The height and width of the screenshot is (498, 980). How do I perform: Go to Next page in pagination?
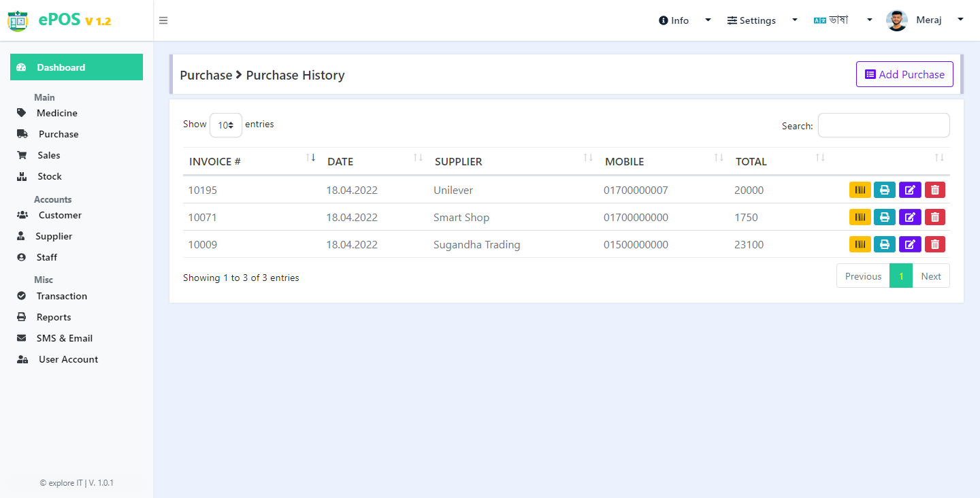point(931,276)
